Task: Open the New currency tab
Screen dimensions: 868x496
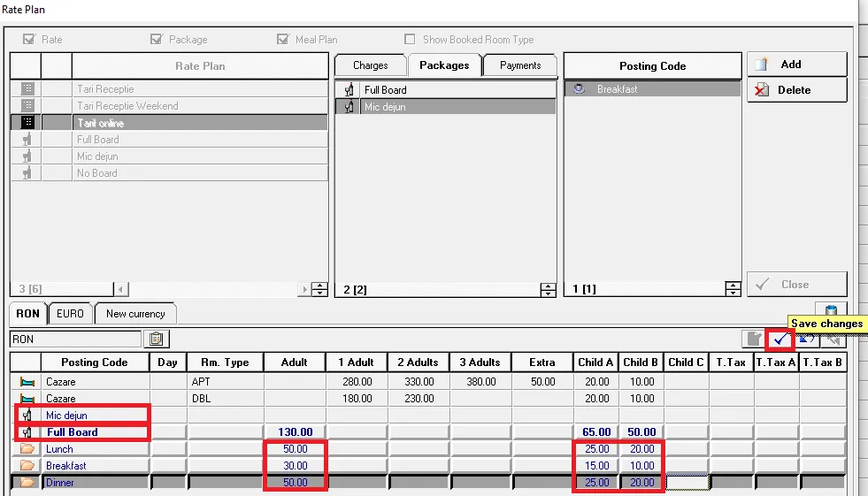Action: [x=135, y=314]
